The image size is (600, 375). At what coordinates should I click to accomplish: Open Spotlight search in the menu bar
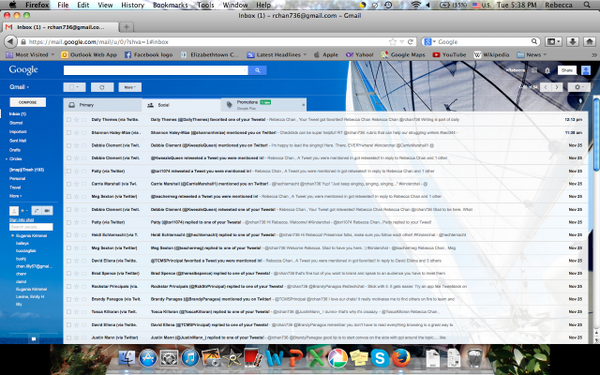(587, 5)
